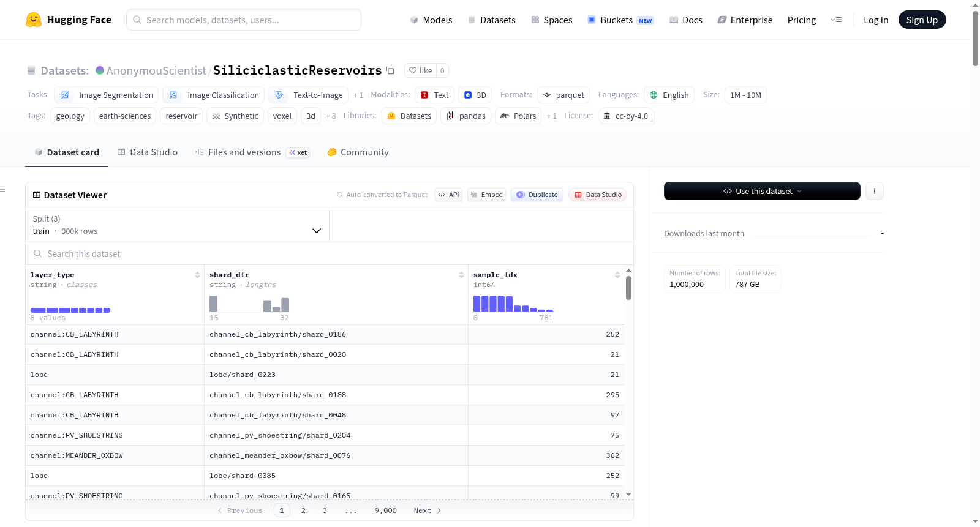Click the Image Segmentation task tag
Screen dimensions: 980x527
(107, 95)
